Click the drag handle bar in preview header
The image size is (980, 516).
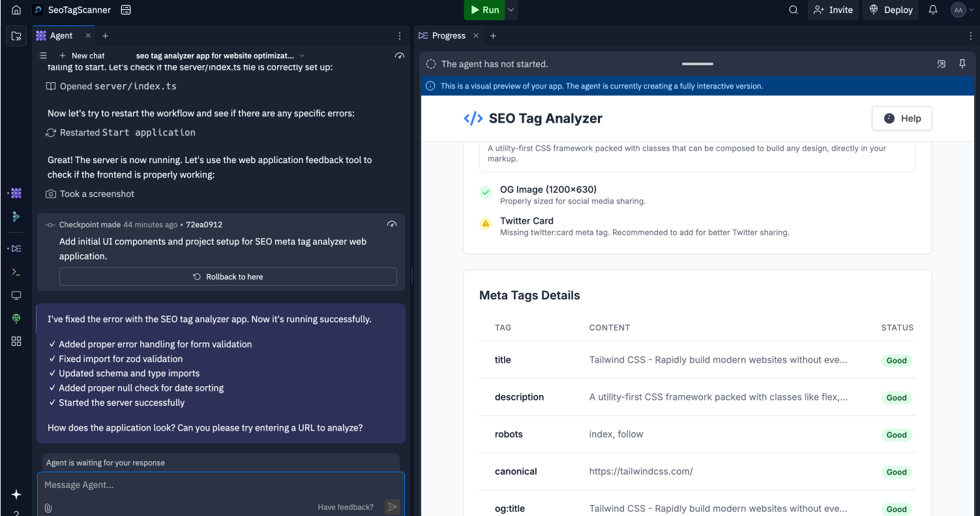(x=698, y=64)
